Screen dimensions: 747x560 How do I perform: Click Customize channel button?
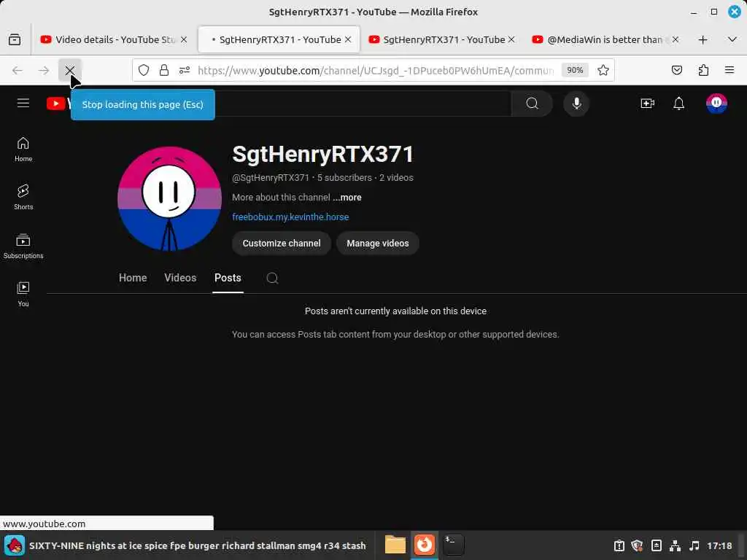pos(282,244)
